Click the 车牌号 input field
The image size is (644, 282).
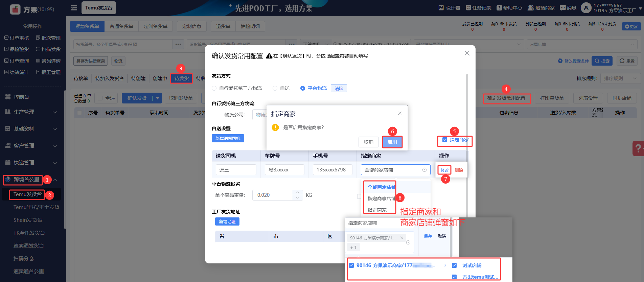point(284,170)
